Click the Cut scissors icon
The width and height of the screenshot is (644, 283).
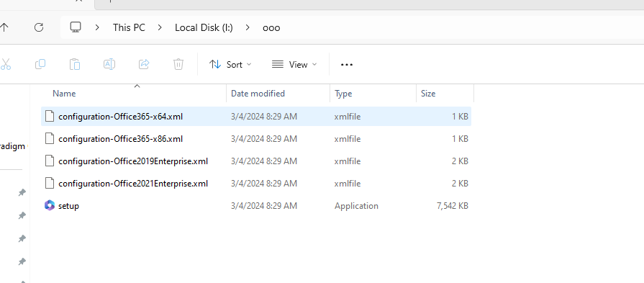coord(5,64)
